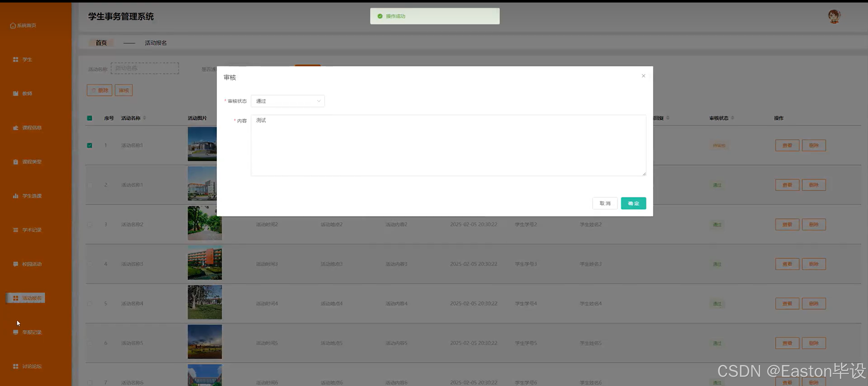868x386 pixels.
Task: Uncheck the checkbox for row 1
Action: click(90, 145)
